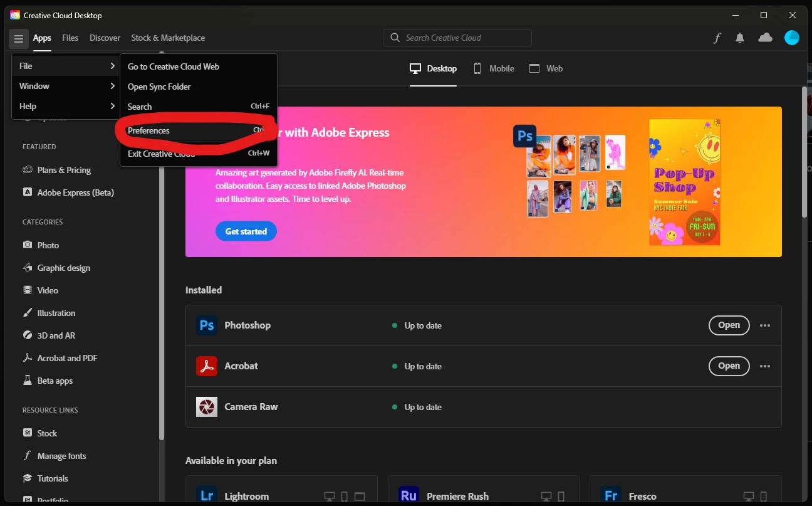Choose Preferences in the File submenu
The height and width of the screenshot is (506, 812).
click(199, 130)
